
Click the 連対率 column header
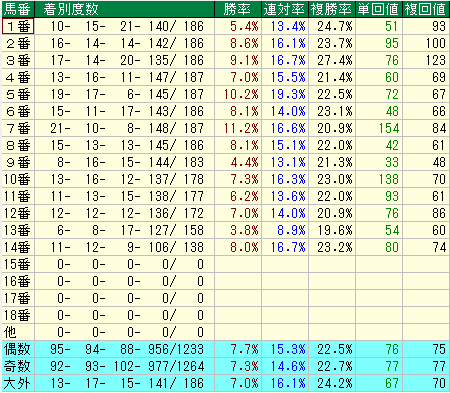pos(285,9)
